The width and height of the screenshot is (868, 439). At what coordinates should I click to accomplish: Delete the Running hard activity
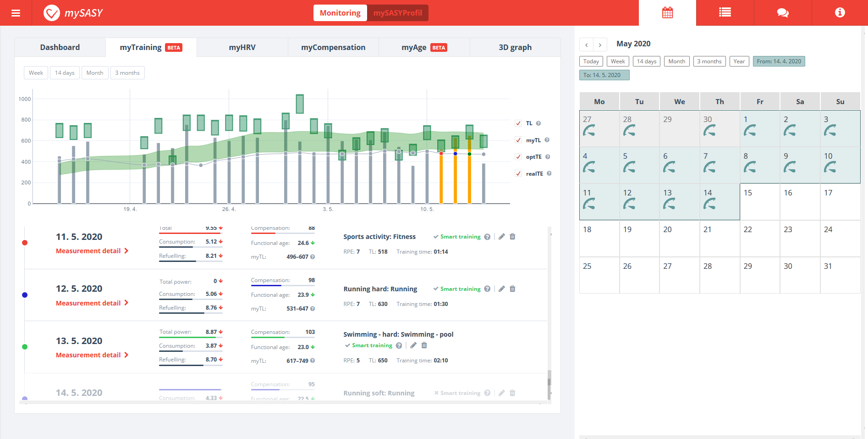point(512,289)
